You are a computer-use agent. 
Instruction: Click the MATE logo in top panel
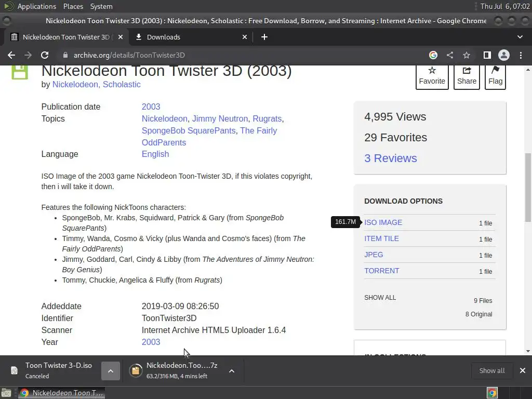8,6
